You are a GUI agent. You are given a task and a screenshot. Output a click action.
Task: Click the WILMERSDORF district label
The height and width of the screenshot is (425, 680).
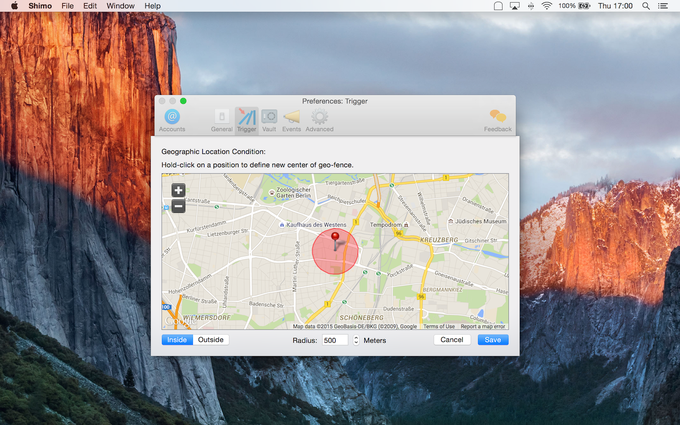point(206,317)
